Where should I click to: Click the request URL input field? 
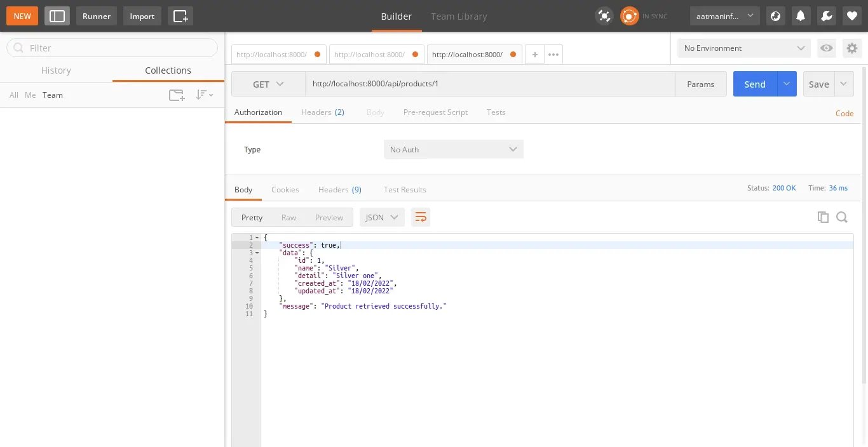click(489, 84)
